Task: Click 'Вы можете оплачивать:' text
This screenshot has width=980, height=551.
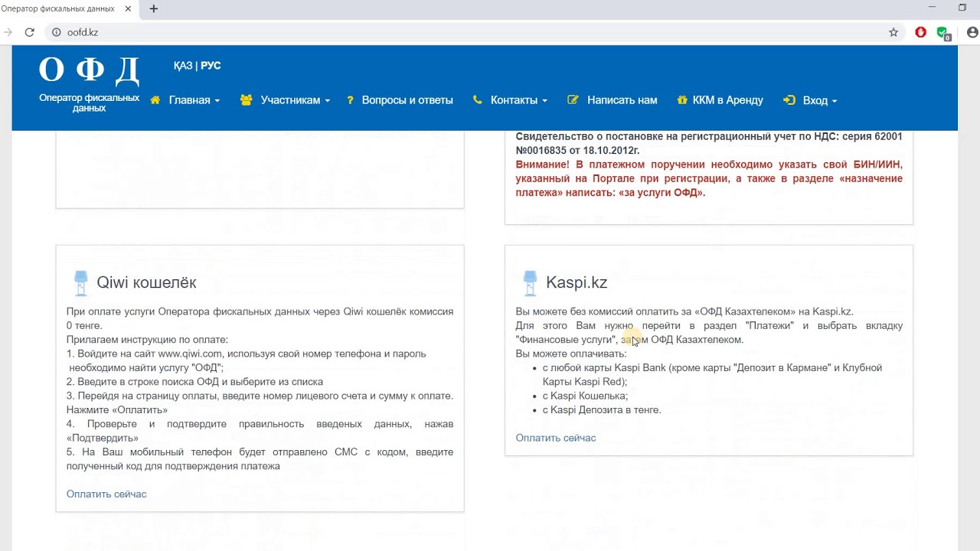Action: click(571, 354)
